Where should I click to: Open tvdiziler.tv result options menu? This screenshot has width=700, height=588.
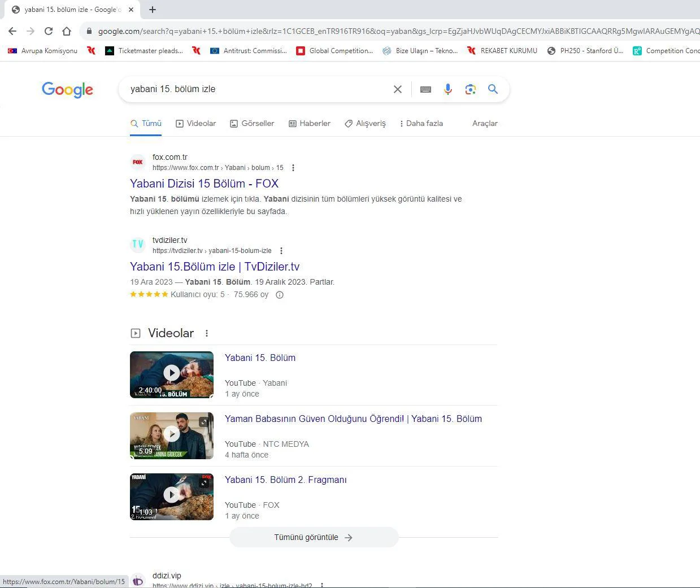[281, 251]
